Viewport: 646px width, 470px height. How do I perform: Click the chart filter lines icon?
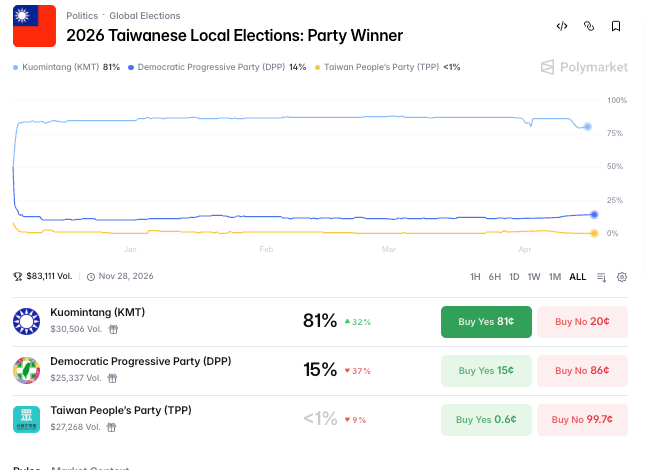tap(601, 277)
